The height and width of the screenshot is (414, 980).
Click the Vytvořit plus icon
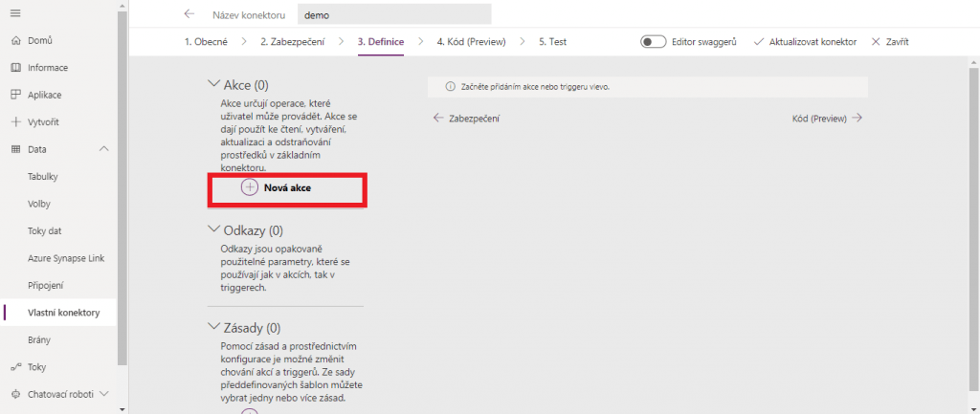click(15, 122)
